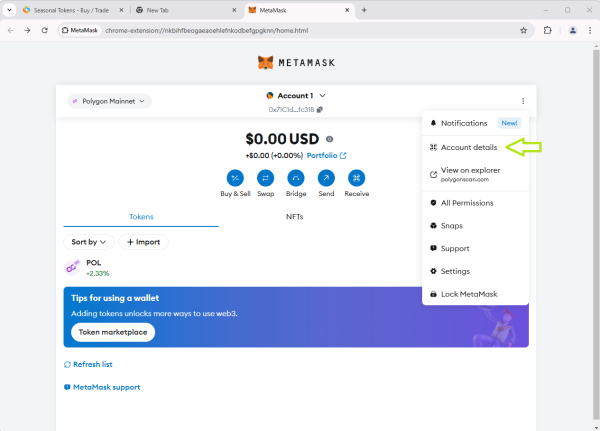Open the Receive QR icon
This screenshot has height=431, width=600.
357,177
